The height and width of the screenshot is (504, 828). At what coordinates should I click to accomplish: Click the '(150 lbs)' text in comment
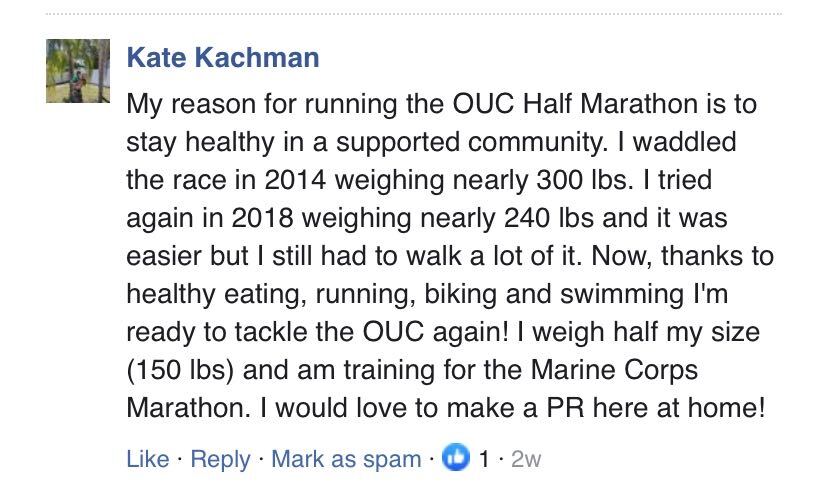tap(180, 370)
